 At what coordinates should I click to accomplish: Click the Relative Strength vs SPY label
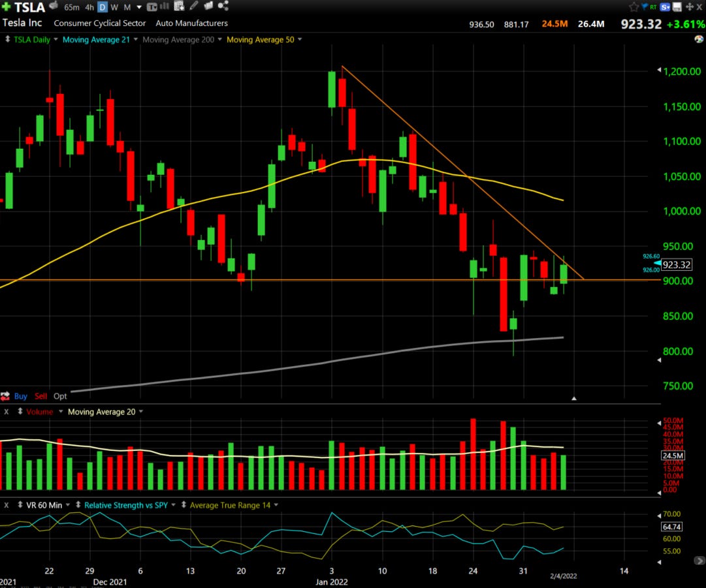tap(126, 505)
